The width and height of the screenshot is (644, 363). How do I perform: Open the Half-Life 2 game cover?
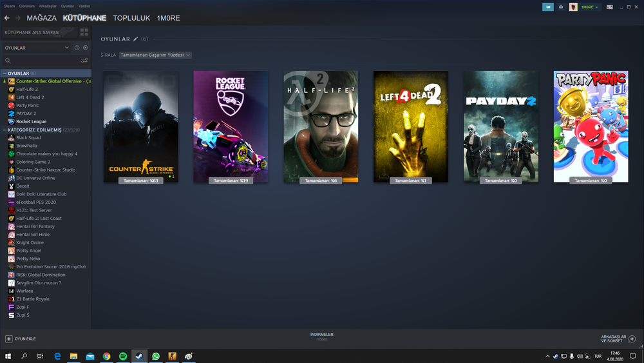point(321,126)
